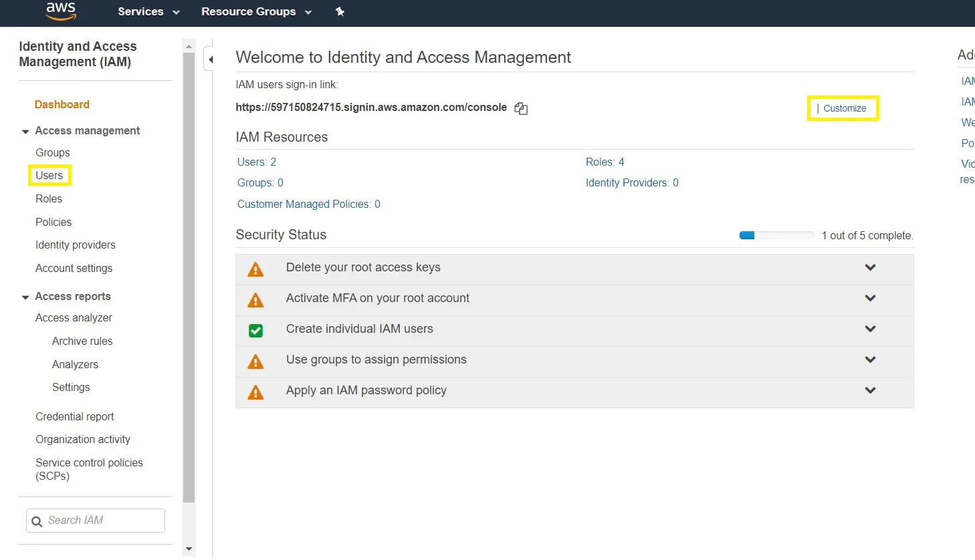The height and width of the screenshot is (560, 975).
Task: Open the Groups: 0 resource link
Action: (x=260, y=182)
